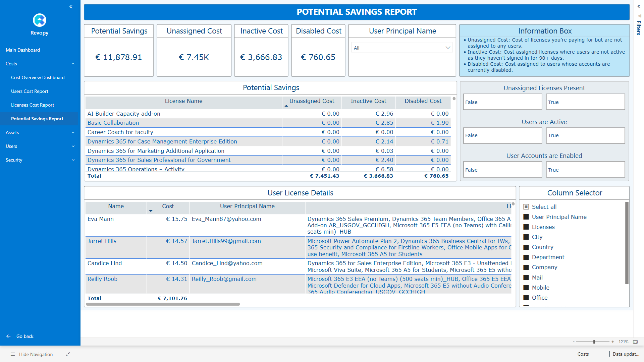Click the Data update status text
The width and height of the screenshot is (644, 362).
coord(626,354)
